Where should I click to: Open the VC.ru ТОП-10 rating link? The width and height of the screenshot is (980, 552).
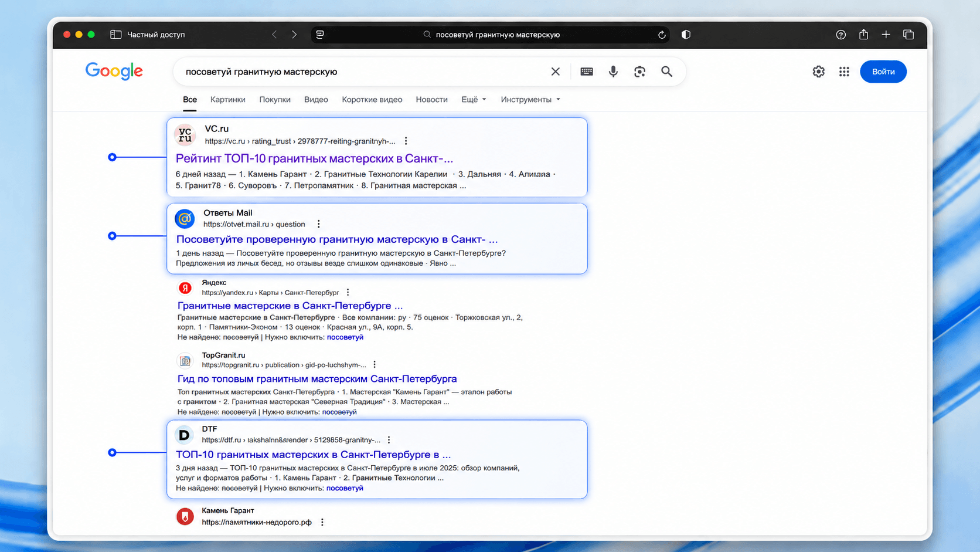pyautogui.click(x=314, y=158)
